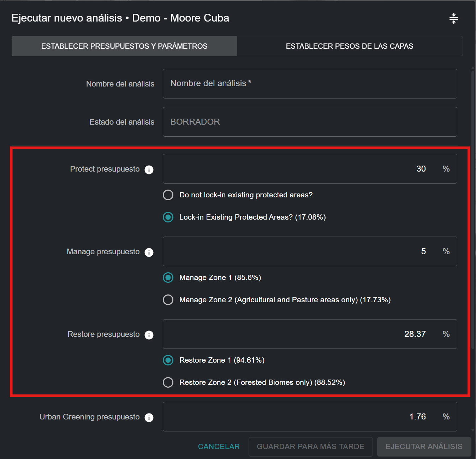Image resolution: width=476 pixels, height=459 pixels.
Task: Click the vertical scrollbar on the right
Action: [473, 212]
